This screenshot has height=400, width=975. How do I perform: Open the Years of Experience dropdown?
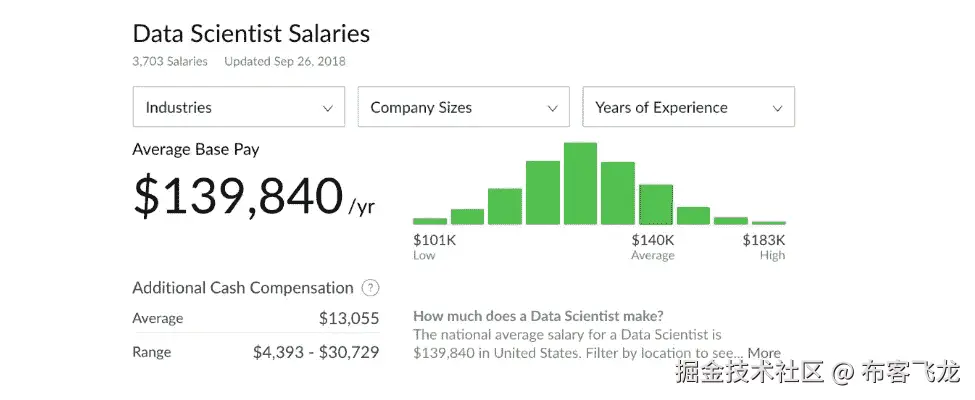688,108
